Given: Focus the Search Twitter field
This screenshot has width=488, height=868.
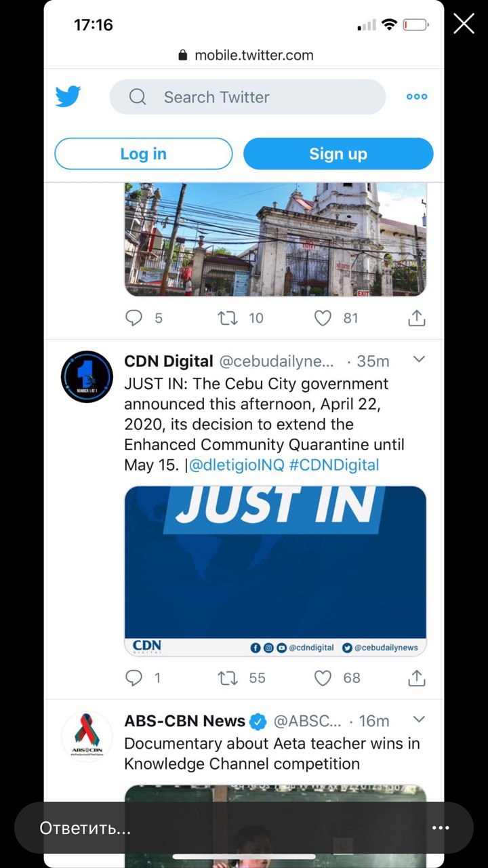Looking at the screenshot, I should 247,97.
